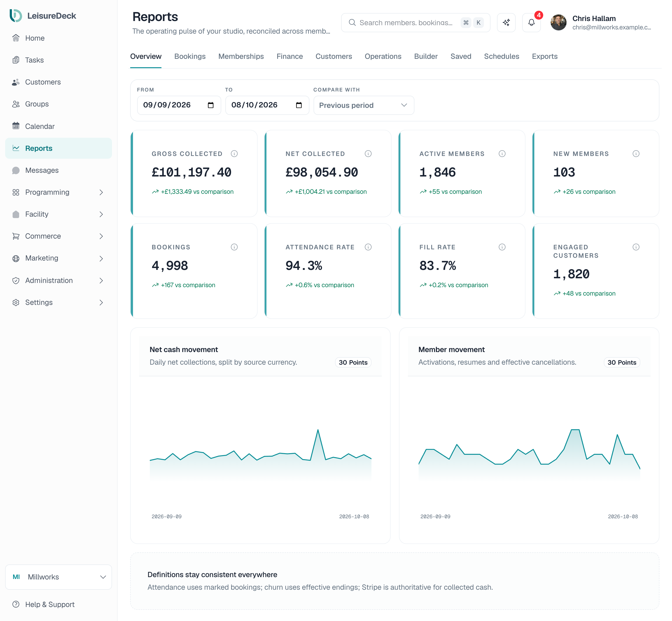Click the Active Members info icon
The width and height of the screenshot is (672, 621).
click(502, 154)
